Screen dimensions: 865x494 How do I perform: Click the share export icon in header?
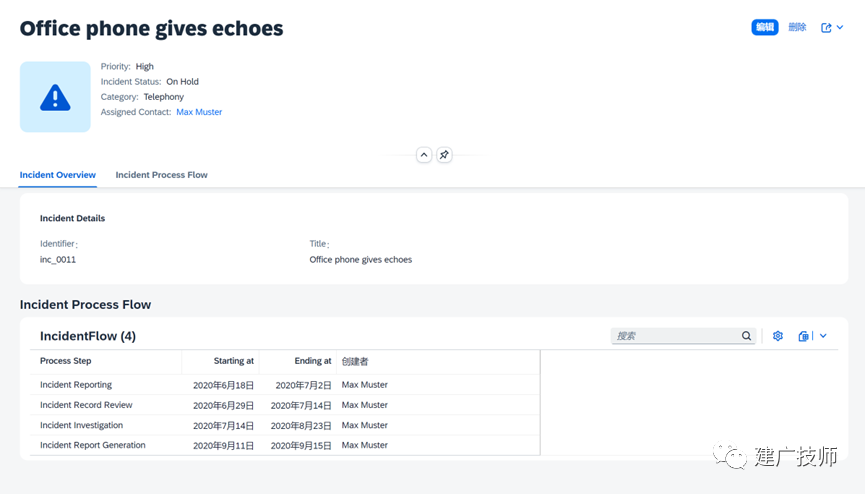[x=826, y=28]
